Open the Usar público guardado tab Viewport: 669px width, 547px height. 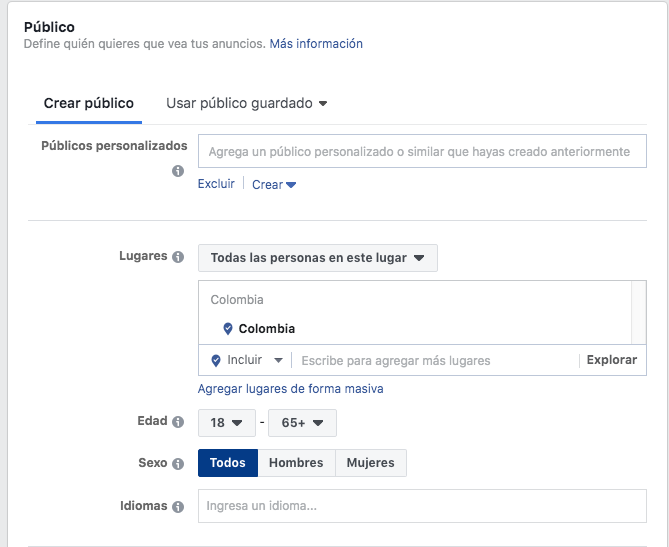tap(247, 103)
